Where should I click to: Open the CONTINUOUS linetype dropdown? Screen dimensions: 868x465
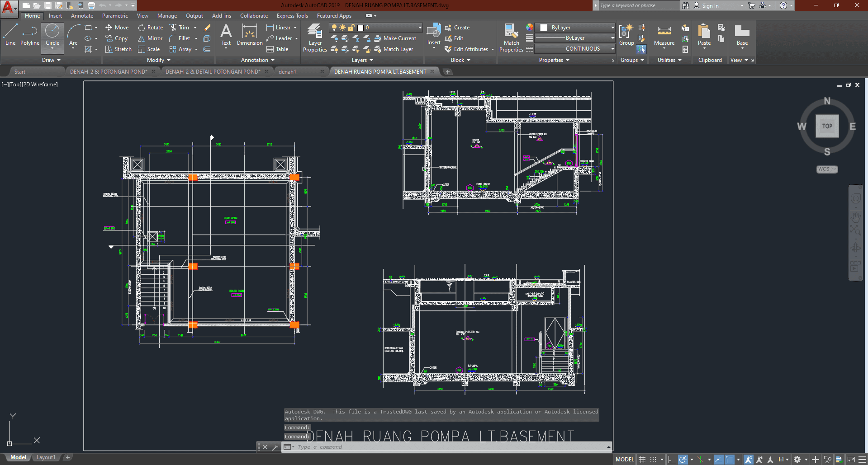point(575,49)
